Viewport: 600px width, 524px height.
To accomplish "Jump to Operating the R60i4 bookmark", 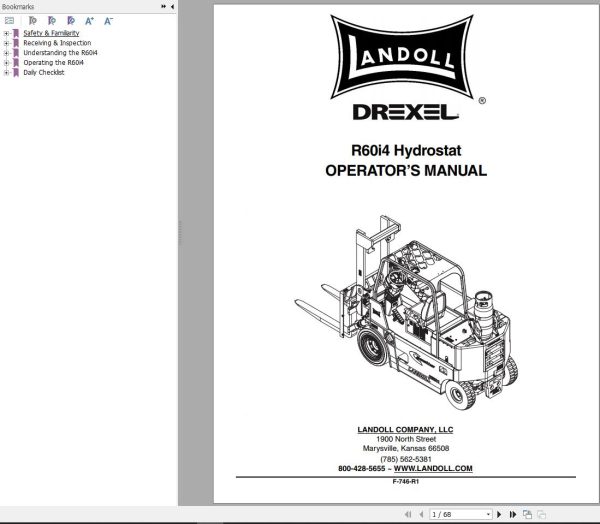I will tap(54, 62).
